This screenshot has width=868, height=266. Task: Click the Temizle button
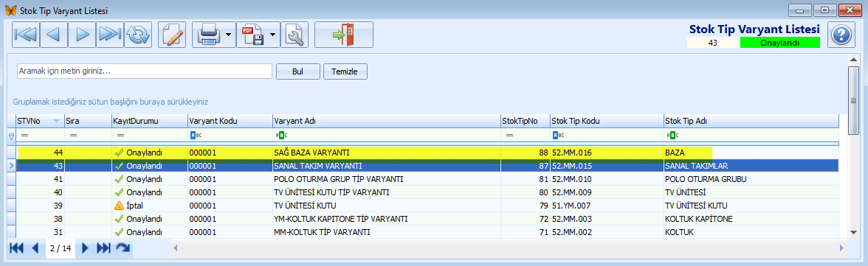click(x=345, y=71)
